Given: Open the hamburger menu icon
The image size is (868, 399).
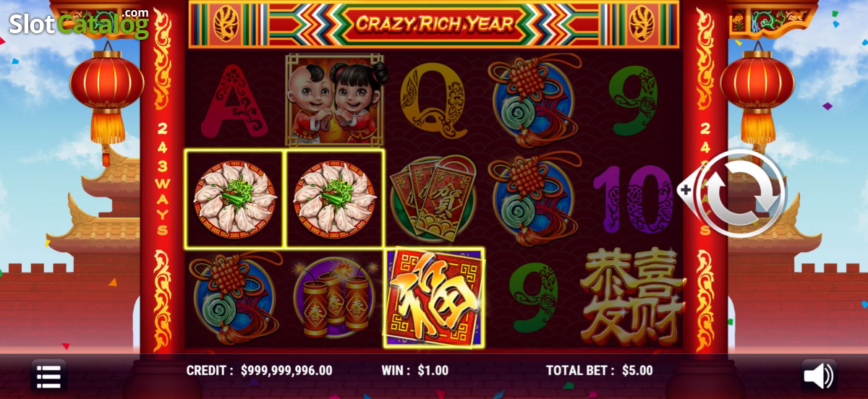Looking at the screenshot, I should [x=48, y=376].
